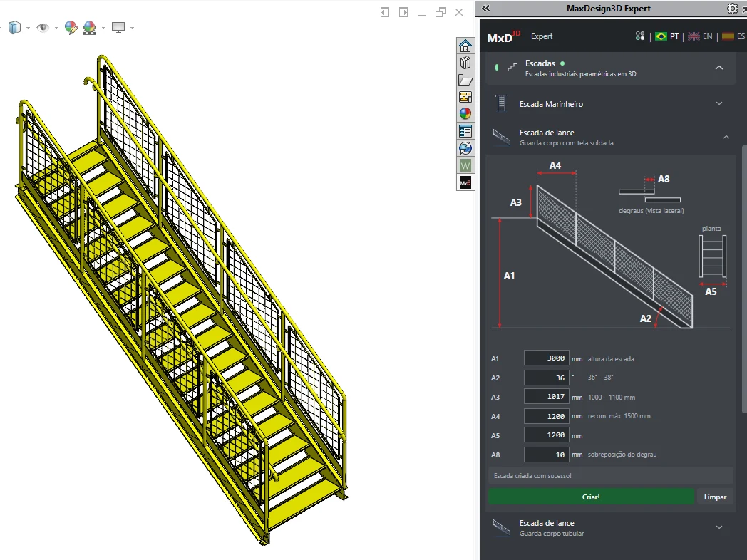Screen dimensions: 747x560
Task: Open the Apply Scene dropdown arrow
Action: 103,28
